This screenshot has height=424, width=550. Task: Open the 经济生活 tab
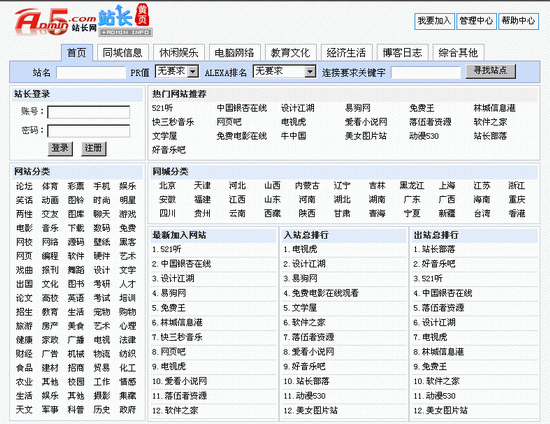pyautogui.click(x=346, y=53)
